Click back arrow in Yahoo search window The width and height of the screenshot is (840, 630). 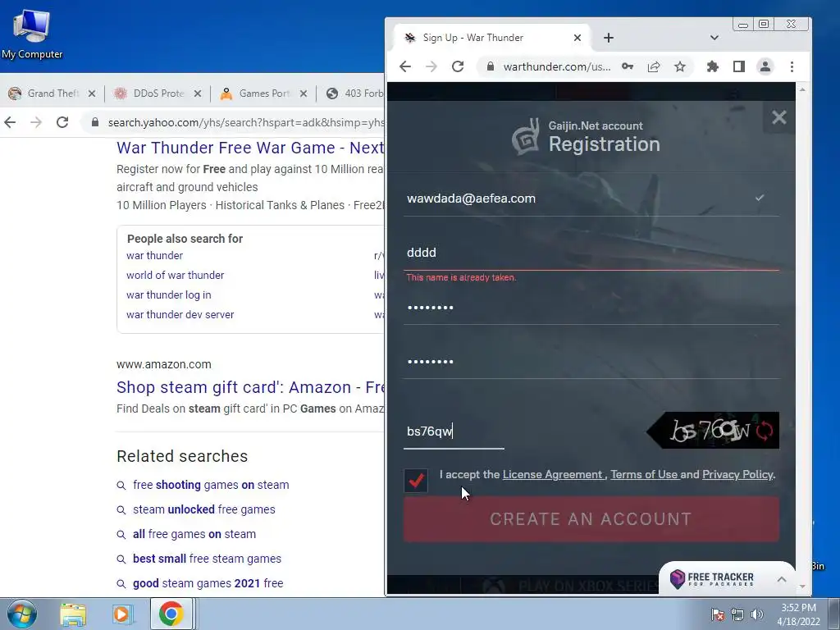click(x=10, y=122)
